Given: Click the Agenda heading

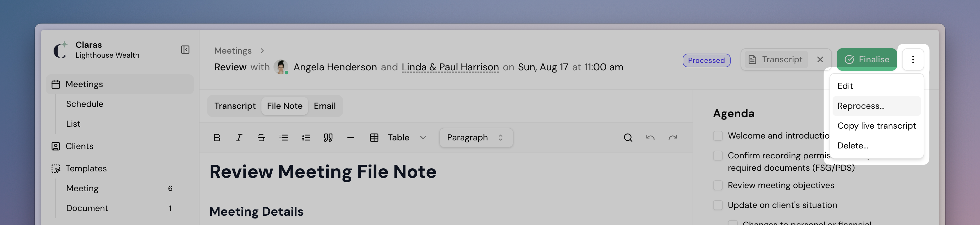Looking at the screenshot, I should [x=733, y=113].
